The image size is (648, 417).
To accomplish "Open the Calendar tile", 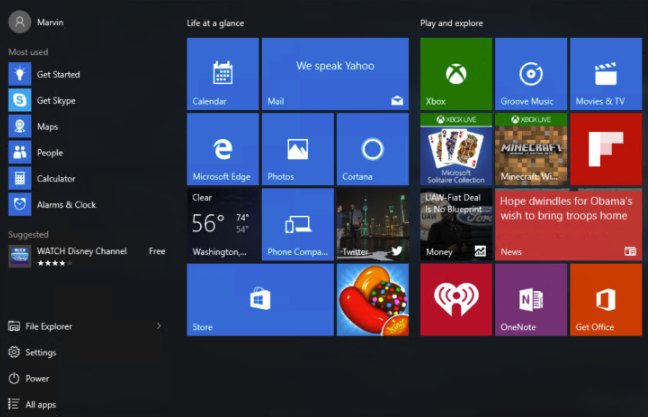I will pyautogui.click(x=223, y=74).
